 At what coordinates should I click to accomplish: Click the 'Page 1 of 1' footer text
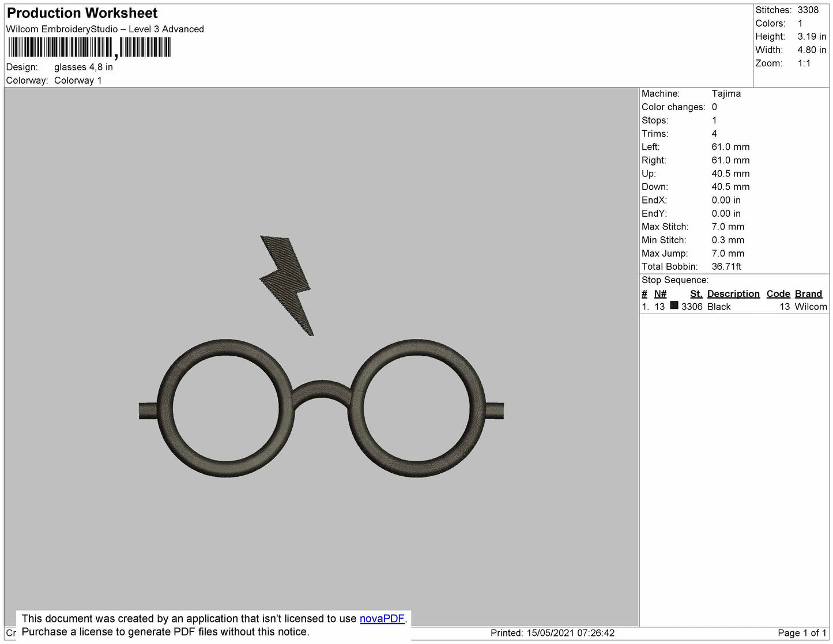pos(802,633)
